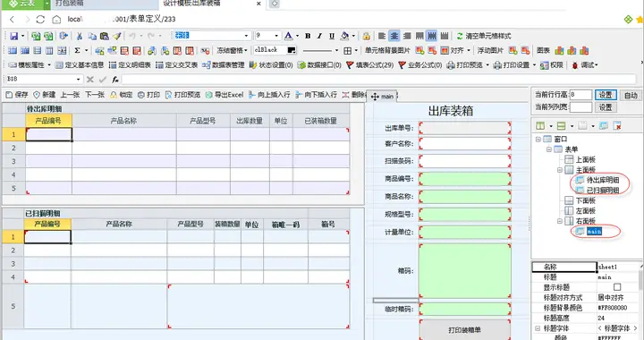Click the yellow lock cell icon
Screen dimensions: 644x340
[367, 36]
